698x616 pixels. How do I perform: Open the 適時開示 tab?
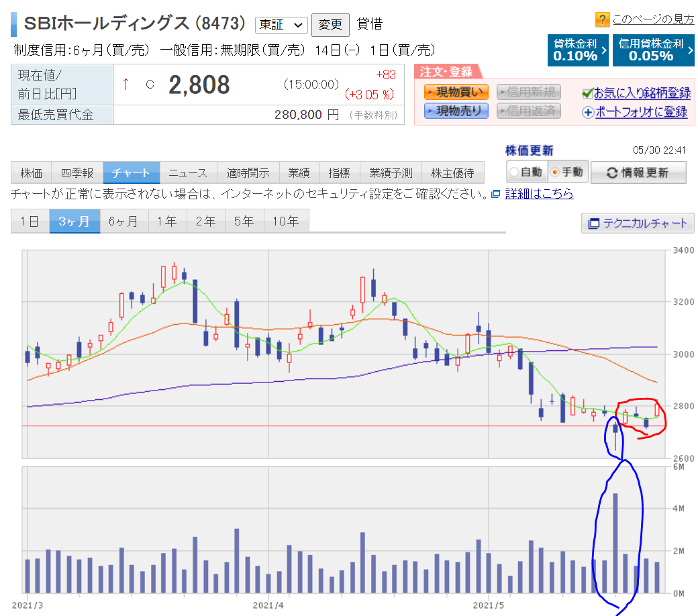pos(248,172)
